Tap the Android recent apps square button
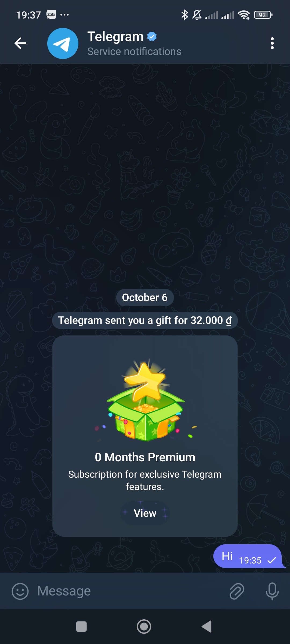The width and height of the screenshot is (290, 644). (81, 627)
